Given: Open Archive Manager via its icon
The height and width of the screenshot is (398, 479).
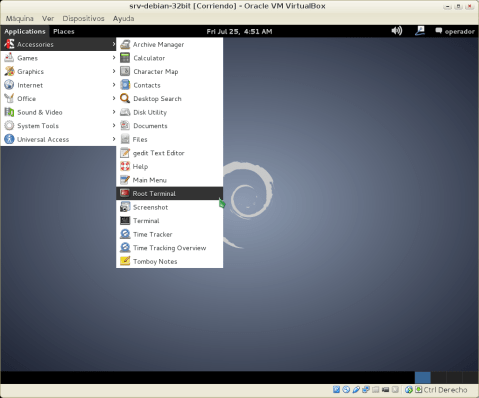Looking at the screenshot, I should [125, 44].
